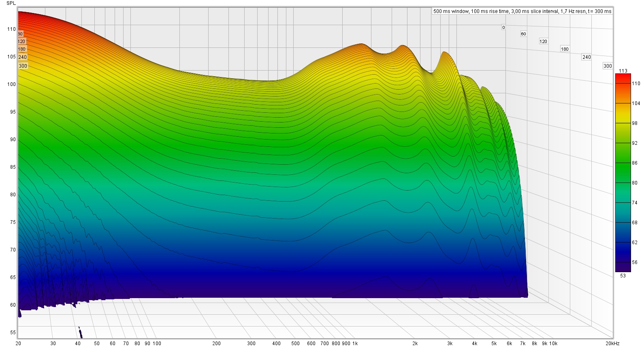Click the 20 label on the frequency axis

[x=18, y=344]
